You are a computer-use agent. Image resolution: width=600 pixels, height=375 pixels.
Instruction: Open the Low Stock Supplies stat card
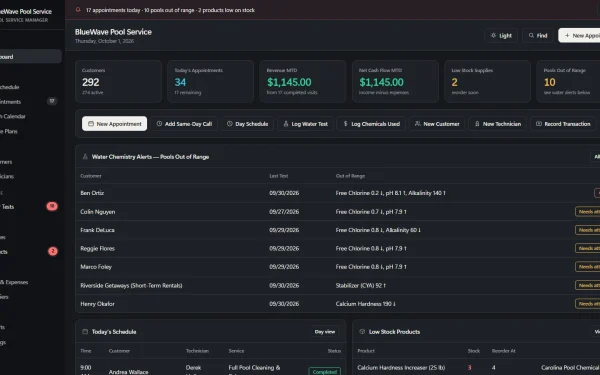click(x=487, y=81)
